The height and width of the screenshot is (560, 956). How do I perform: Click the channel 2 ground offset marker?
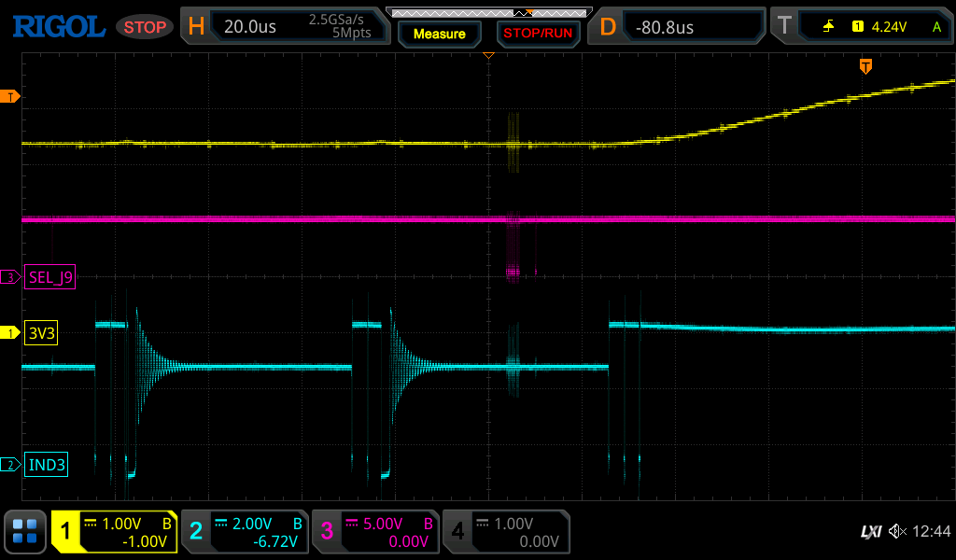pyautogui.click(x=10, y=465)
